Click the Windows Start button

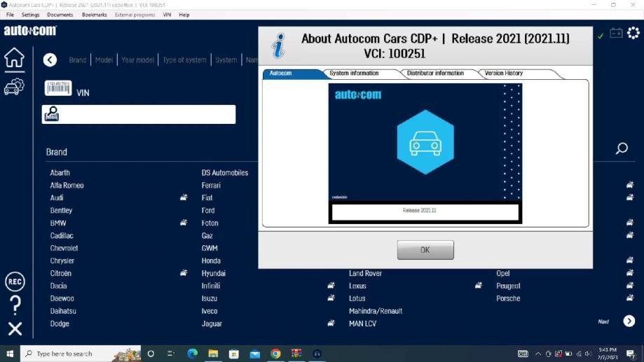click(x=10, y=354)
